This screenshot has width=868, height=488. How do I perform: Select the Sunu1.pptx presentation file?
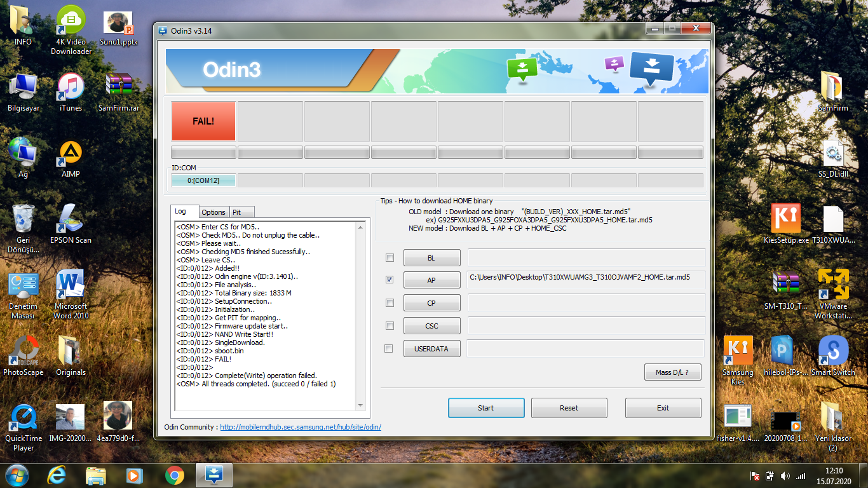tap(119, 29)
